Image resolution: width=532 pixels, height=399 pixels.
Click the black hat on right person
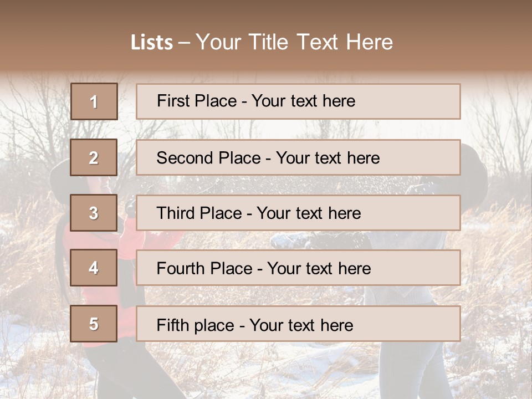click(474, 166)
